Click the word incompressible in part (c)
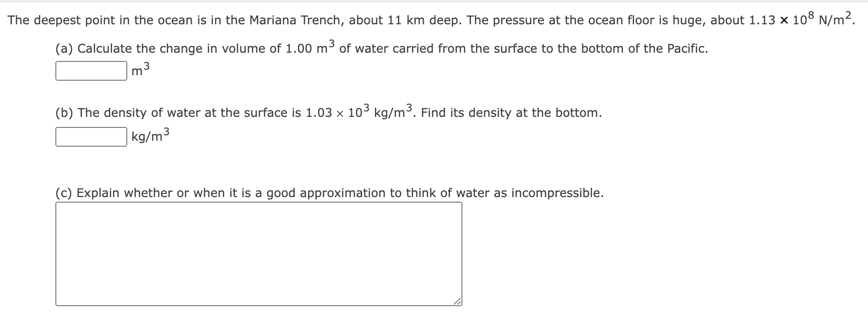The width and height of the screenshot is (868, 319). [x=558, y=192]
